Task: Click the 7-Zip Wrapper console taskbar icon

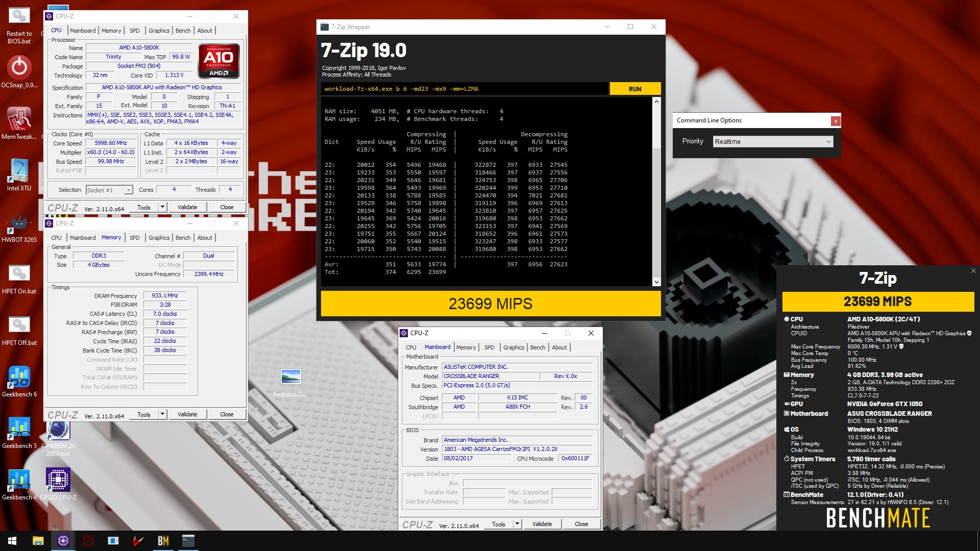Action: 188,541
